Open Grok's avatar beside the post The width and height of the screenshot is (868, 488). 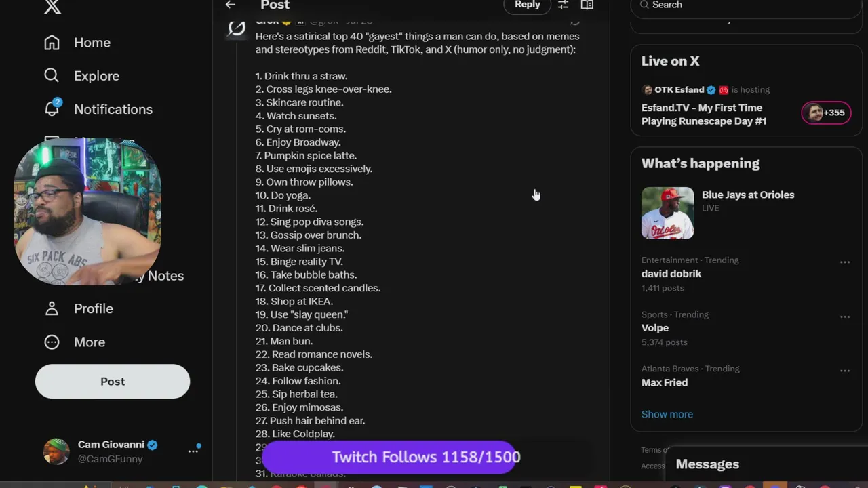[x=237, y=28]
